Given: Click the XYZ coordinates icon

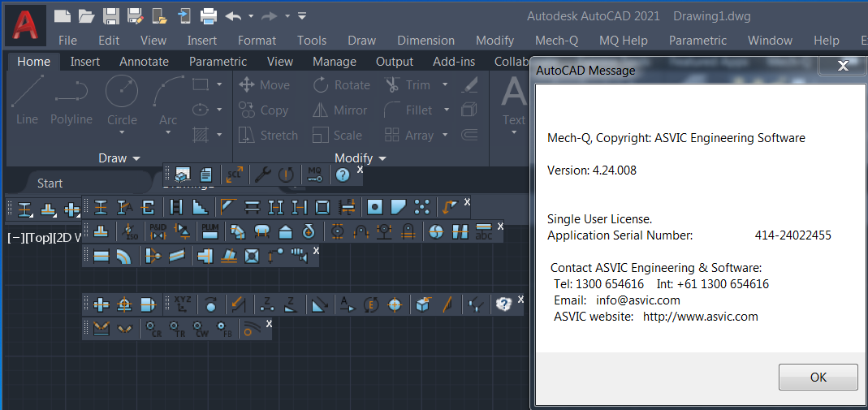Looking at the screenshot, I should point(182,304).
